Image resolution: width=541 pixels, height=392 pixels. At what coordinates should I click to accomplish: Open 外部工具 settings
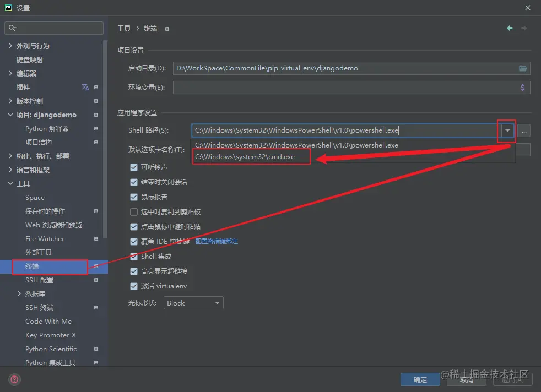click(x=39, y=252)
